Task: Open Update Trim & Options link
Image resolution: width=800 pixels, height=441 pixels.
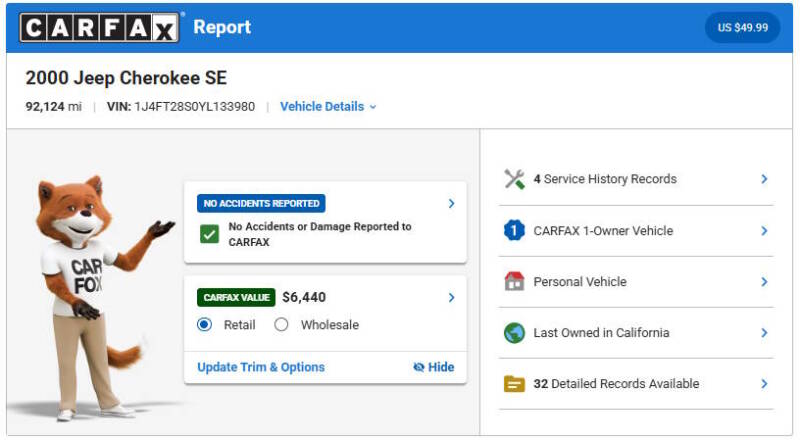Action: point(261,367)
